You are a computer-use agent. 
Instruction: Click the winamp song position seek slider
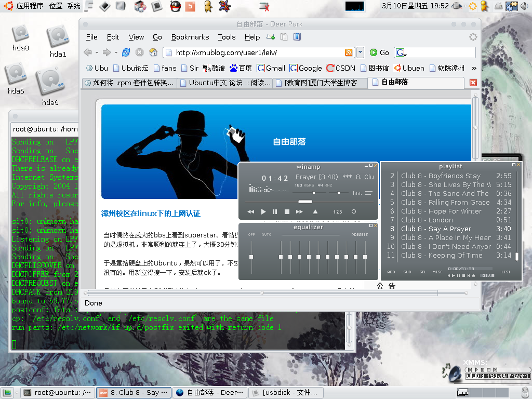pos(305,202)
